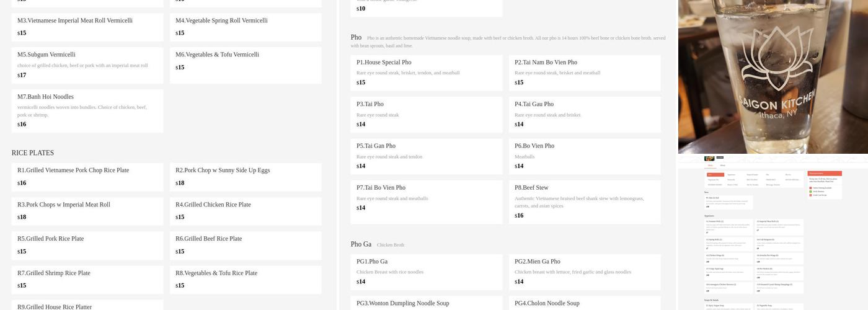Select P5.Tai Gan Pho

point(426,156)
